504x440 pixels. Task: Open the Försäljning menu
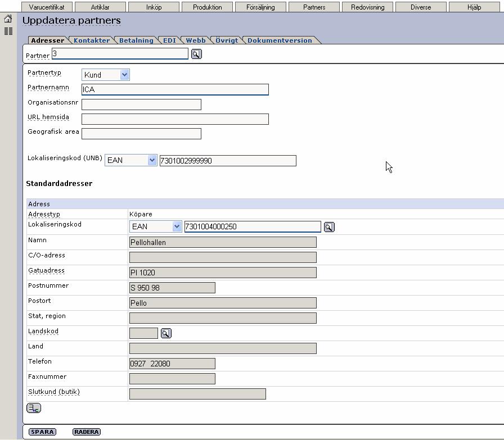(x=260, y=7)
